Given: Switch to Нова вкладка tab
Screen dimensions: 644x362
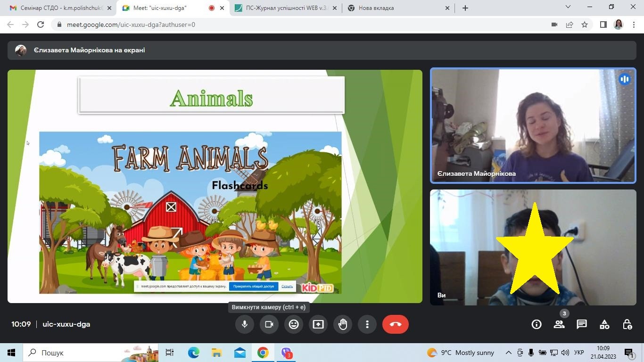Looking at the screenshot, I should (x=399, y=8).
